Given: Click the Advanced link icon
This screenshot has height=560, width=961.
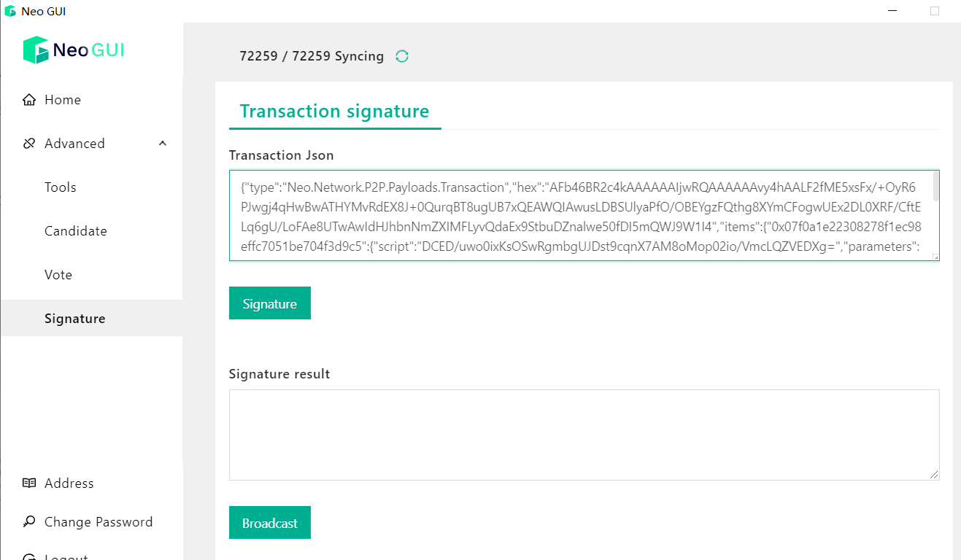Looking at the screenshot, I should [x=29, y=144].
